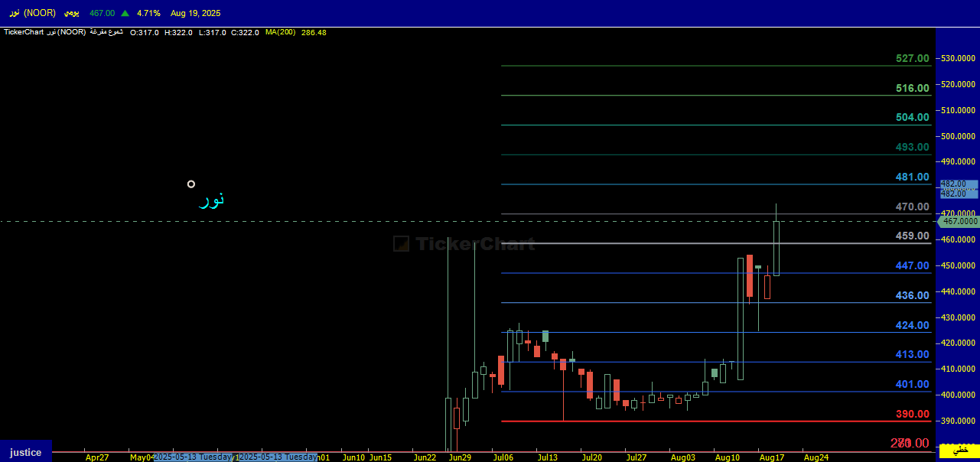The width and height of the screenshot is (980, 462).
Task: Click the Aug17 date on time axis
Action: click(772, 457)
